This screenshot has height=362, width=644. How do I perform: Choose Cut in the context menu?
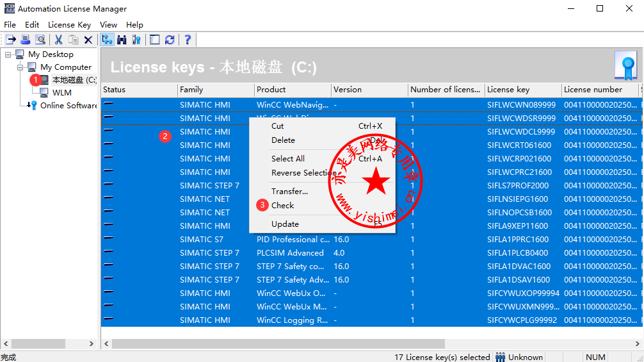point(323,126)
